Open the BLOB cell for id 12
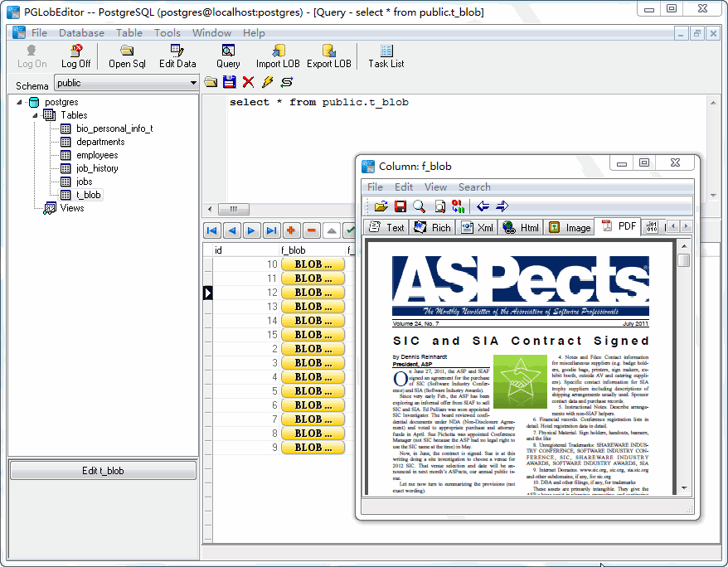 [313, 293]
